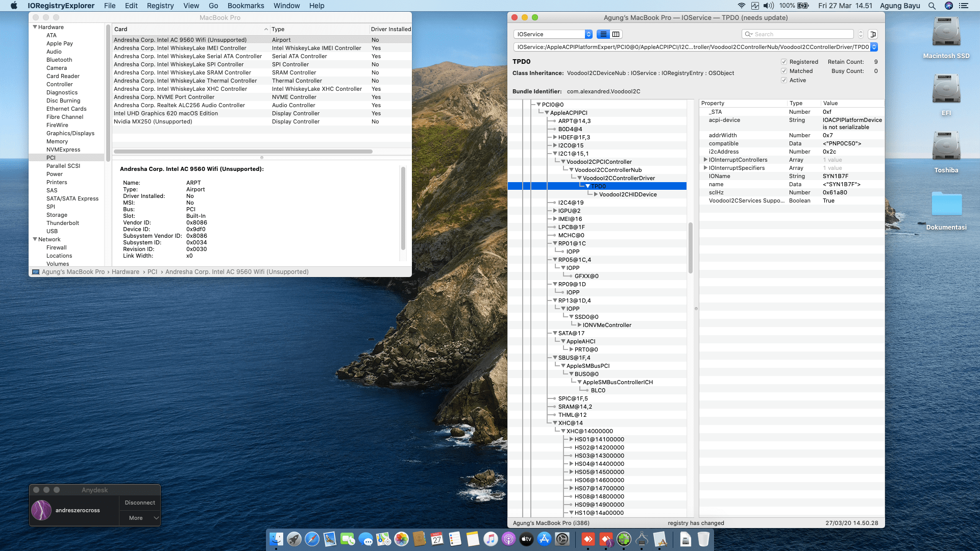Launch System Preferences from the dock
980x551 pixels.
click(x=562, y=539)
